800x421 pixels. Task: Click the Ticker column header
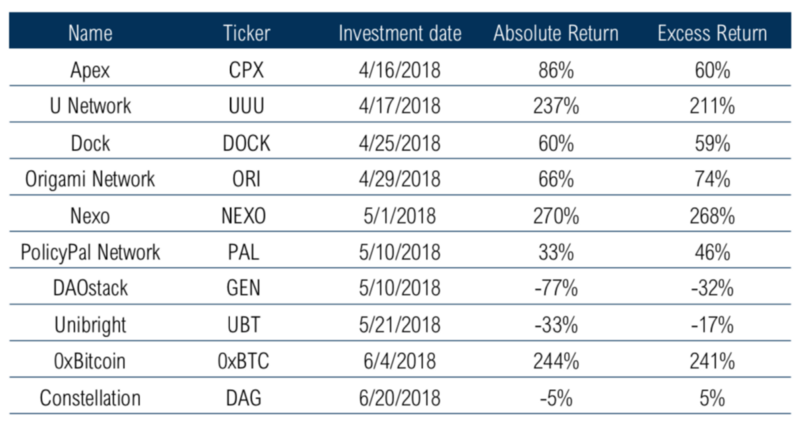point(246,34)
